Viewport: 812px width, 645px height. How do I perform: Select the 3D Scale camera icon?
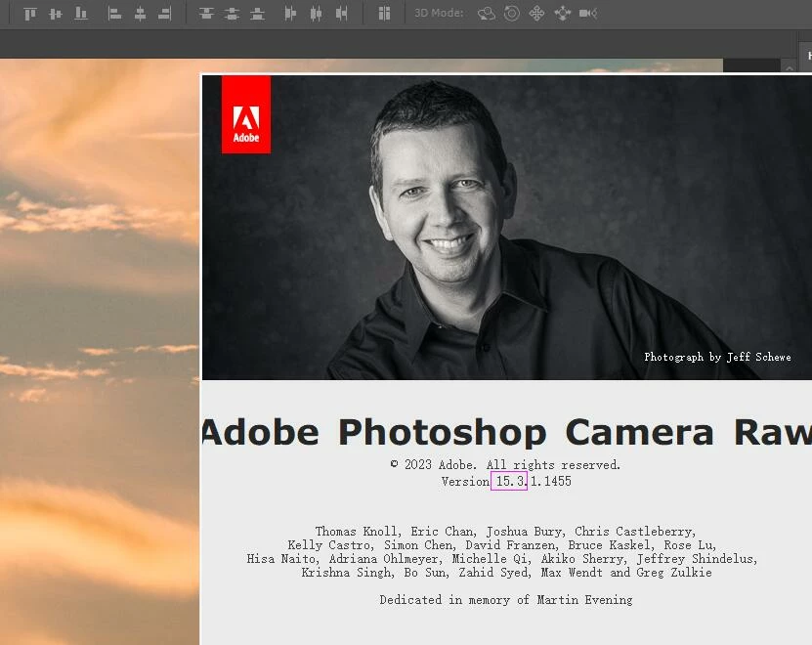(x=588, y=14)
